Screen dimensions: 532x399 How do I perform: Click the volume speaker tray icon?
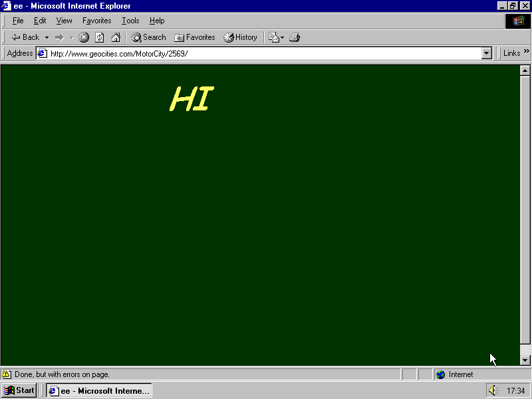pyautogui.click(x=493, y=390)
